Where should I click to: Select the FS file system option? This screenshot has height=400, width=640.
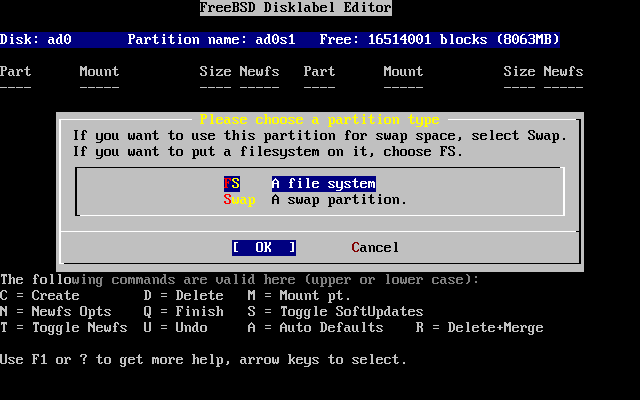tap(300, 183)
